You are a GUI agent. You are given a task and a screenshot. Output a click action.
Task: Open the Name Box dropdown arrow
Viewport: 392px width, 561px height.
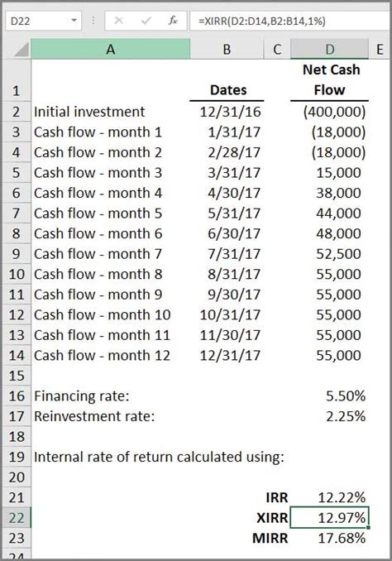74,21
